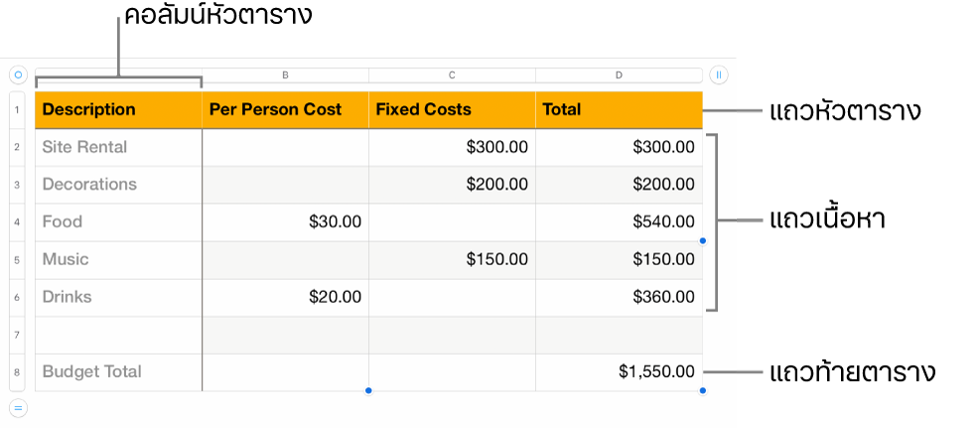Select row 1 number tab
The width and height of the screenshot is (980, 428).
17,110
